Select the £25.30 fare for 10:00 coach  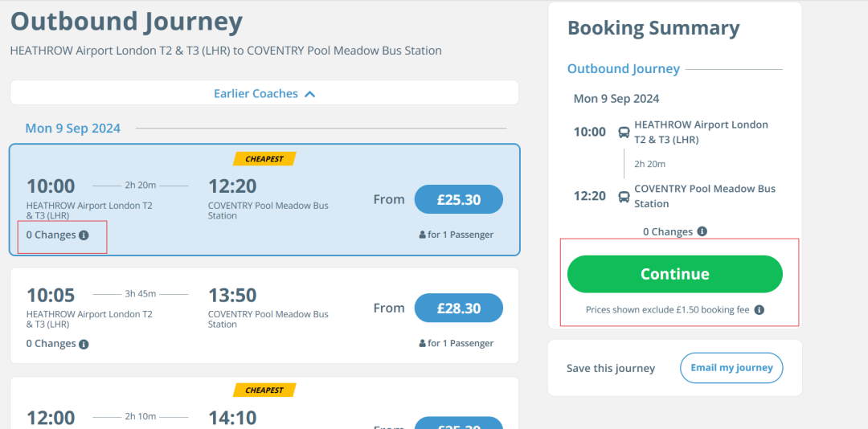click(458, 199)
